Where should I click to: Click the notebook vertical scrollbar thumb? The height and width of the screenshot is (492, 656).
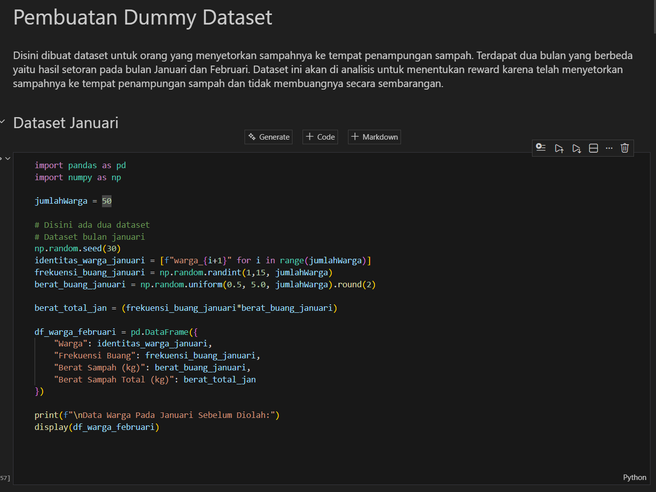pyautogui.click(x=654, y=16)
